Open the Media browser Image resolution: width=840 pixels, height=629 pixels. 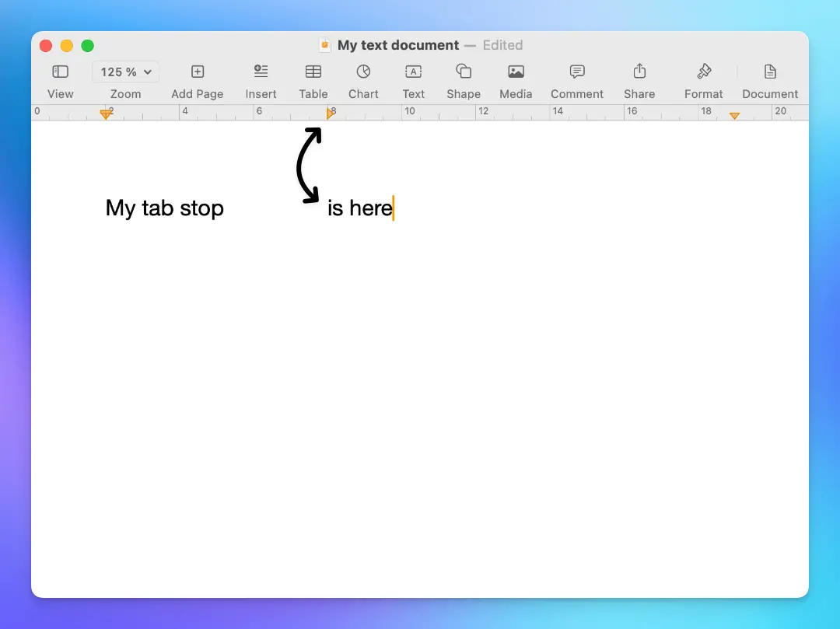click(516, 77)
